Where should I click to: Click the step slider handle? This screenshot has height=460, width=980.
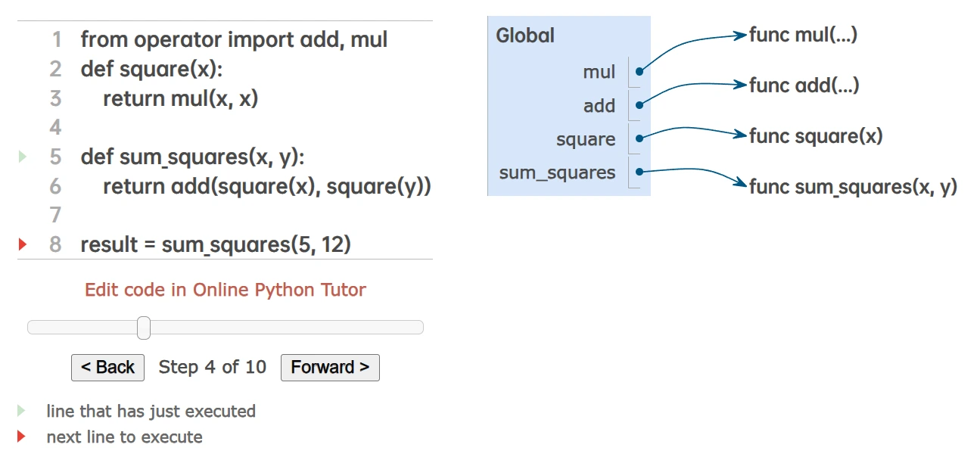(144, 328)
